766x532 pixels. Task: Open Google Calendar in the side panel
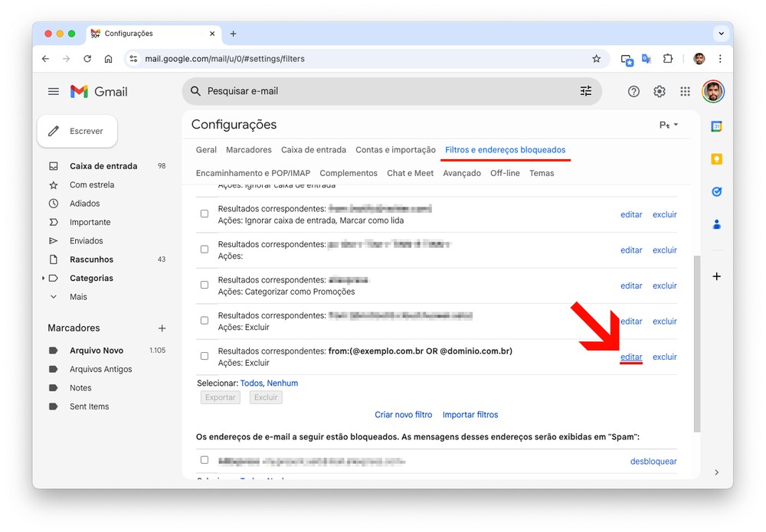click(717, 126)
